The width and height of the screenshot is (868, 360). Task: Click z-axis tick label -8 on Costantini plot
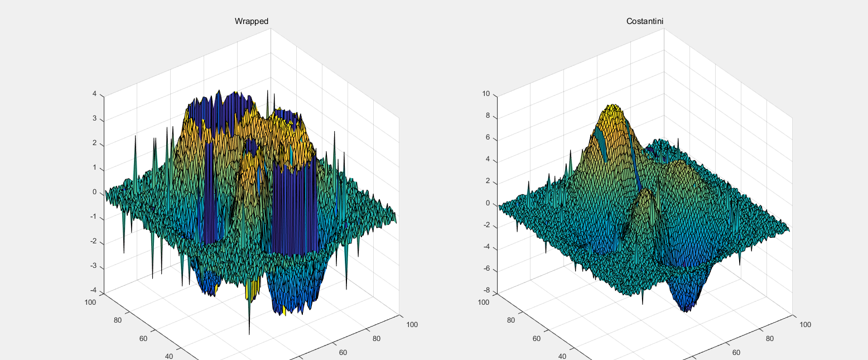[x=486, y=291]
